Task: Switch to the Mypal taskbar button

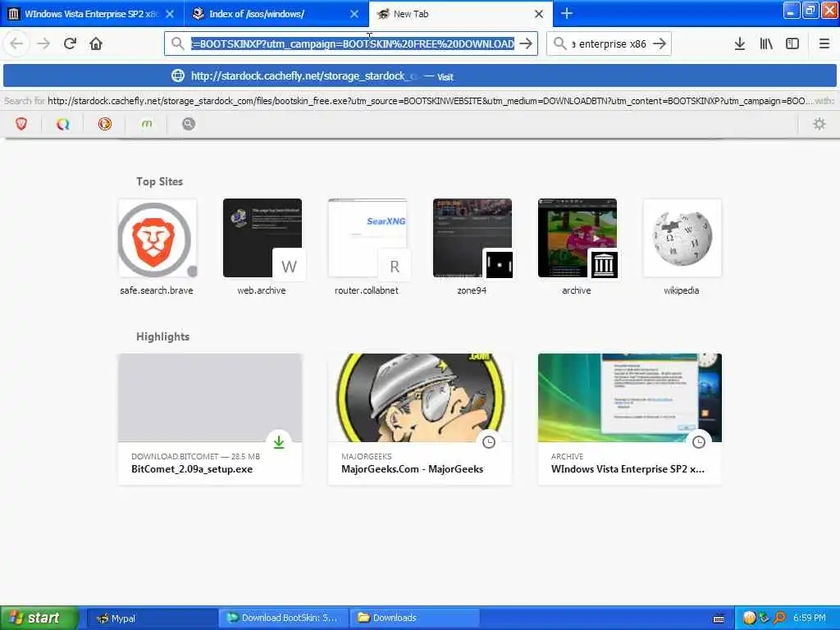Action: (151, 618)
